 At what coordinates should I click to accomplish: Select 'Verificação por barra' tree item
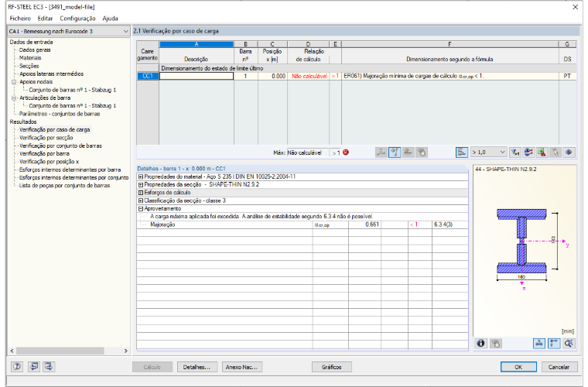pos(44,153)
